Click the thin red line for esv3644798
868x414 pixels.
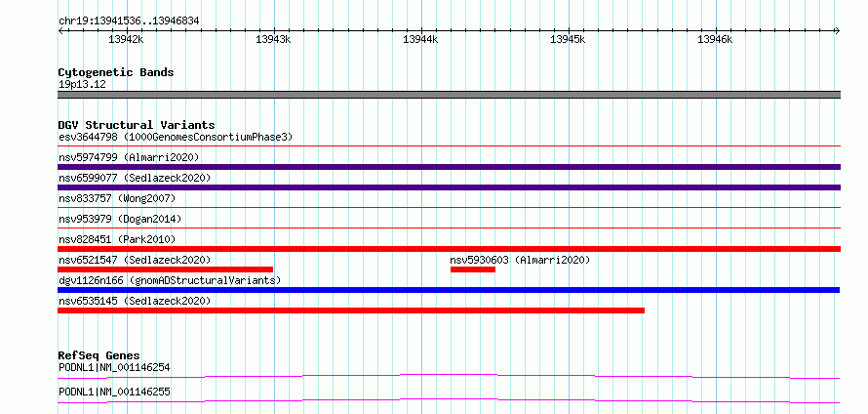449,146
